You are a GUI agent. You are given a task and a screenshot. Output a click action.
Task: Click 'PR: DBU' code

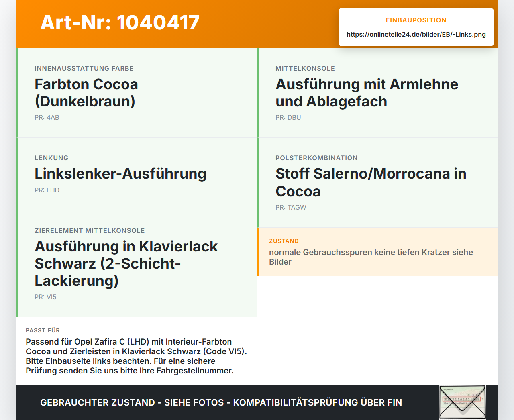click(288, 117)
